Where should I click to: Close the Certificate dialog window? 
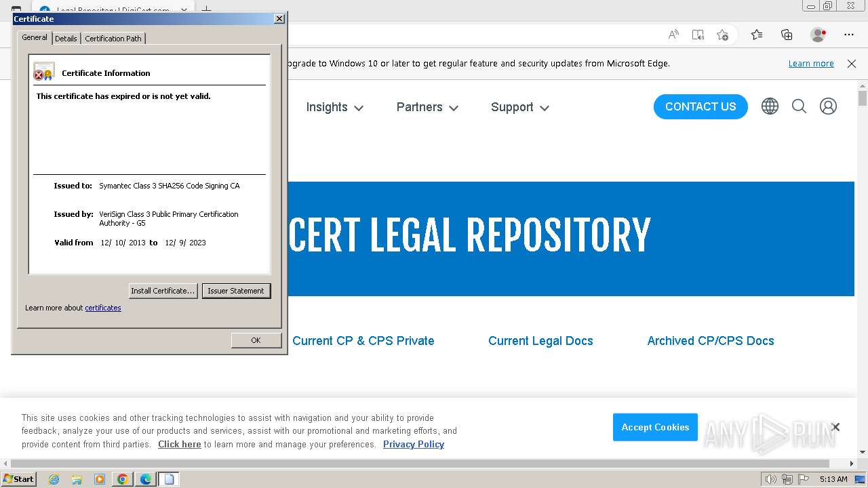tap(279, 19)
